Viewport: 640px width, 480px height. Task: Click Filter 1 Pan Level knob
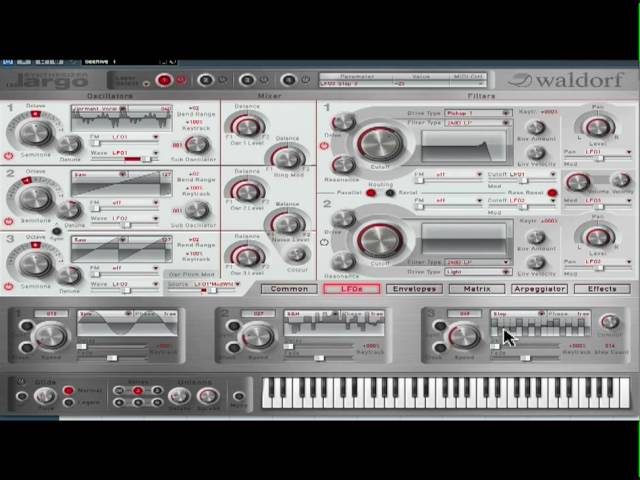pyautogui.click(x=597, y=127)
